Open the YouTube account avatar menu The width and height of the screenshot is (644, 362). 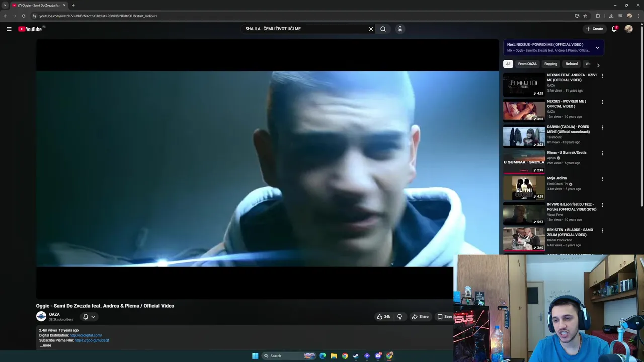pos(628,29)
